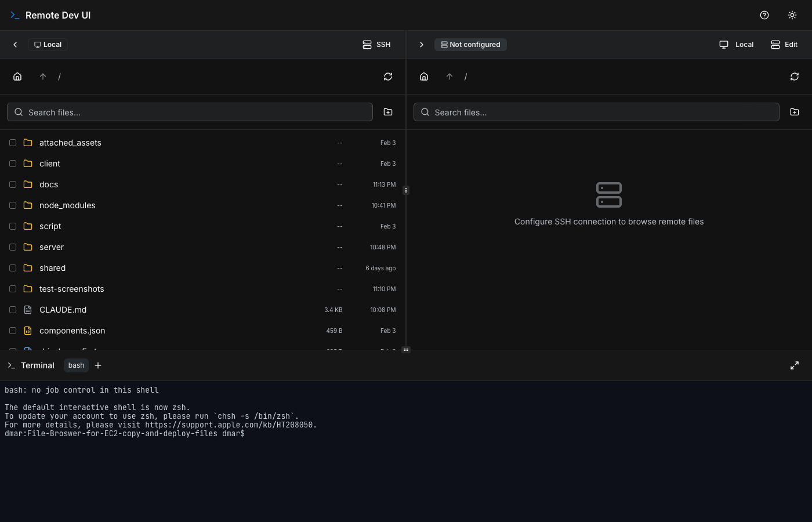Viewport: 812px width, 522px height.
Task: Switch left pane to SSH
Action: coord(376,45)
